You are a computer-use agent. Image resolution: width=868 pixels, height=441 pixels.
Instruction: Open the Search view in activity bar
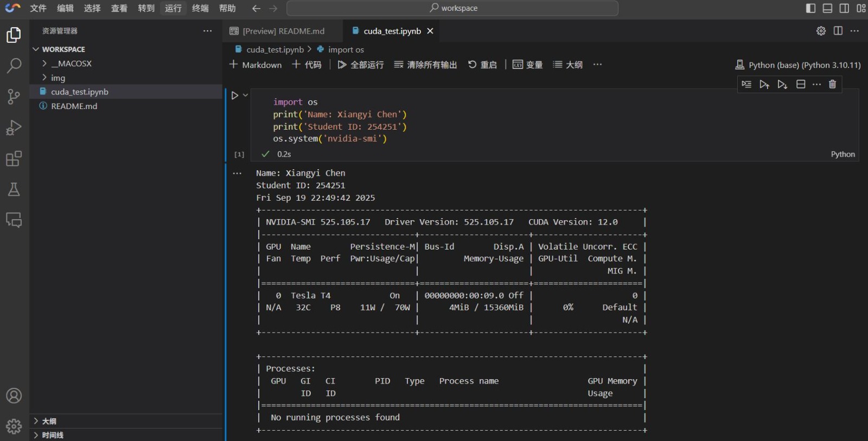coord(14,66)
